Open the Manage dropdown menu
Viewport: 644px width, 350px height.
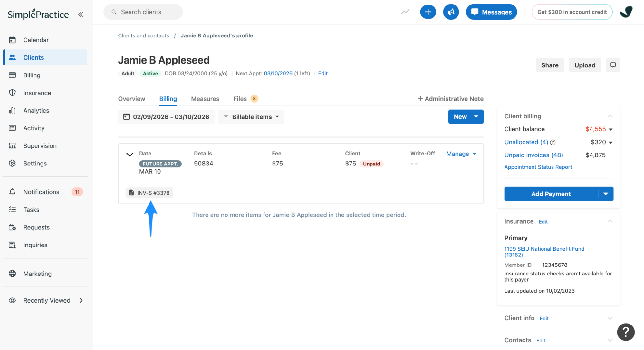click(461, 154)
